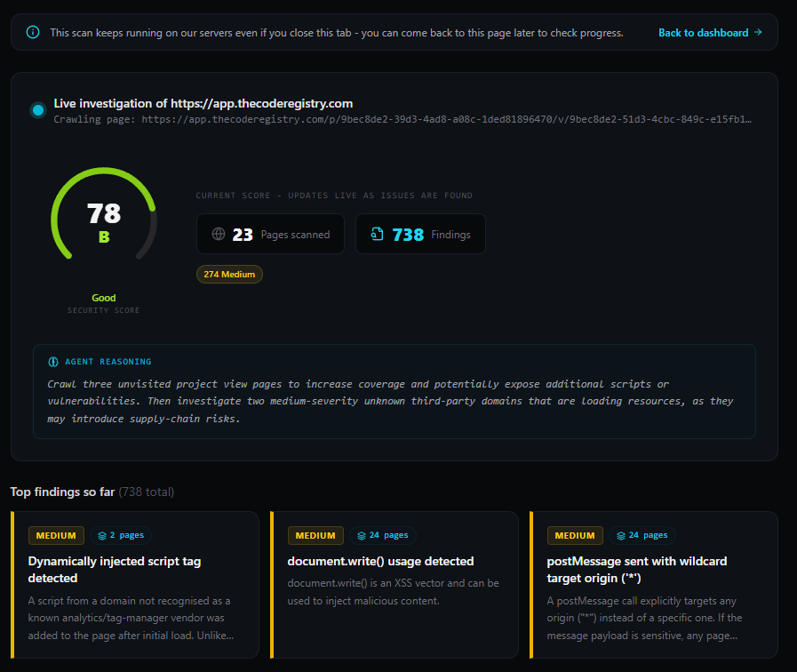797x672 pixels.
Task: Open the postMessage wildcard target origin finding
Action: click(654, 585)
